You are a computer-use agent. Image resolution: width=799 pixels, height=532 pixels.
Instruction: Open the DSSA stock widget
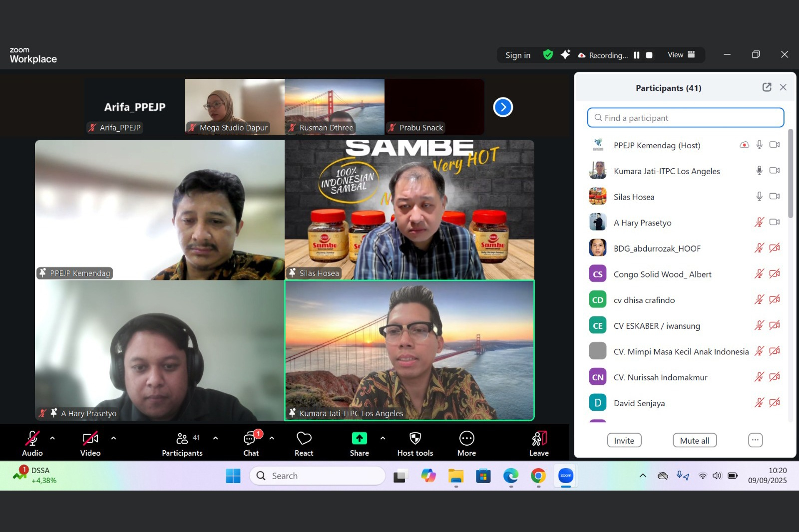(x=35, y=475)
